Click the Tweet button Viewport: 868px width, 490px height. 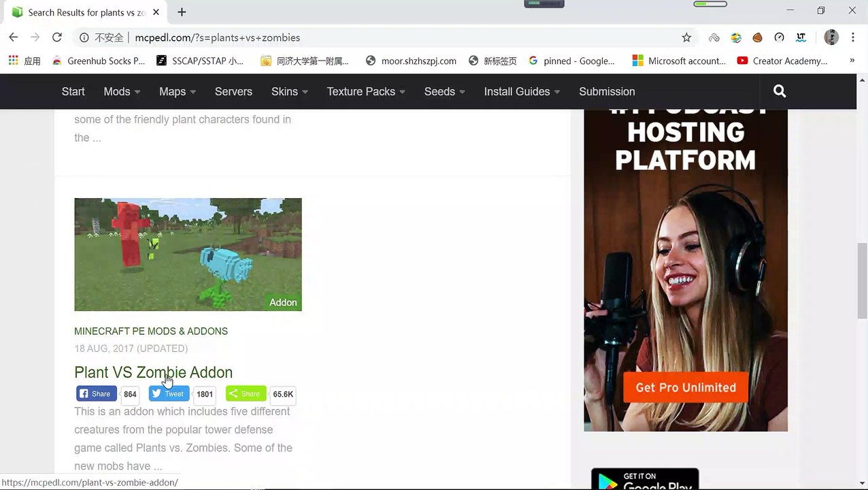(169, 393)
